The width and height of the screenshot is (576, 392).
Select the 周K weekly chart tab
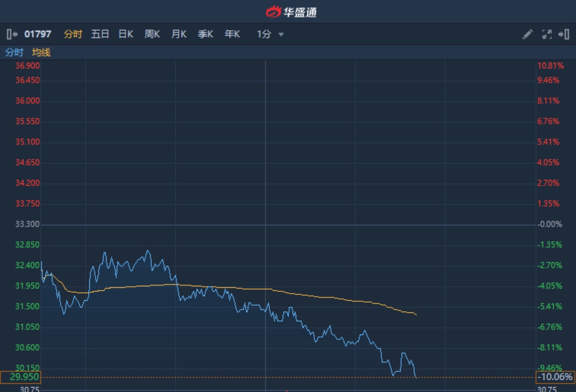(x=152, y=35)
